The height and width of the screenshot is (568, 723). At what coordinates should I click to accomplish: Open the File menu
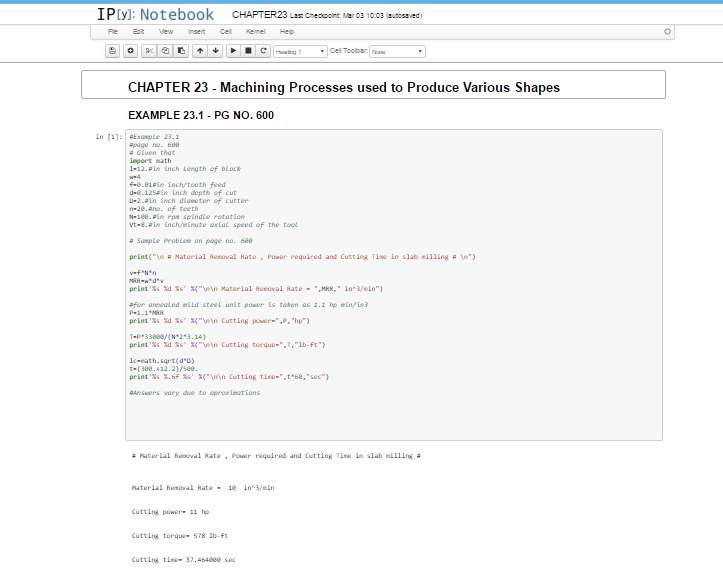pyautogui.click(x=113, y=32)
